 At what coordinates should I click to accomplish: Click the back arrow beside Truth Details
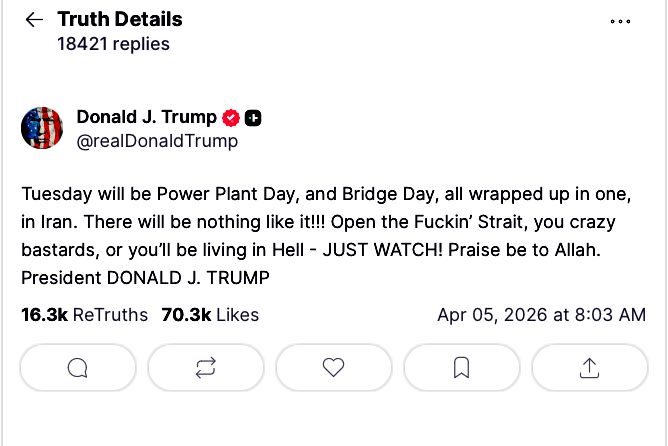pyautogui.click(x=34, y=20)
